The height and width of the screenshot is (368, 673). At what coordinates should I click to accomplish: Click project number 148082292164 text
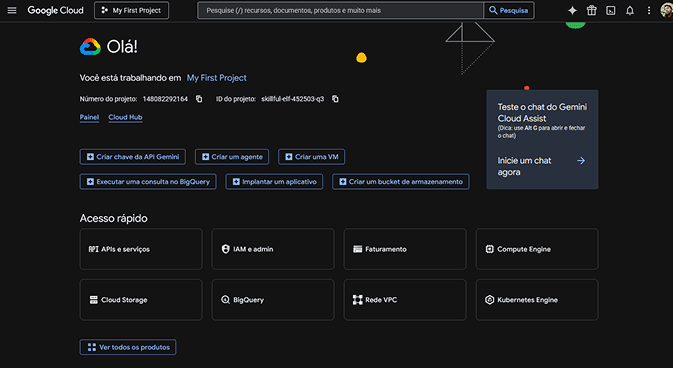[165, 99]
